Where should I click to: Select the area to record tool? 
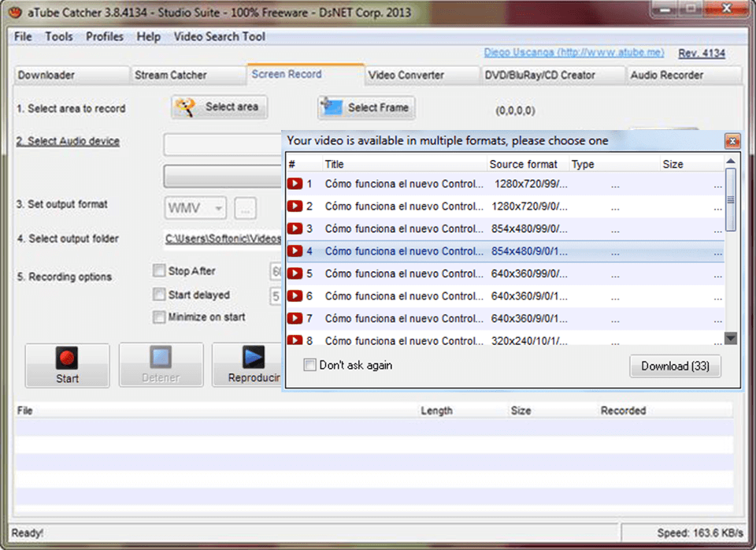[218, 107]
